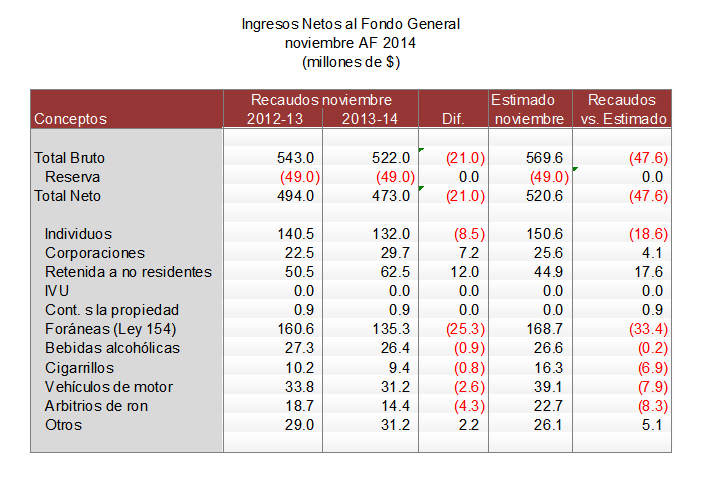Image resolution: width=709 pixels, height=483 pixels.
Task: Select the Total Bruto row label
Action: (70, 158)
